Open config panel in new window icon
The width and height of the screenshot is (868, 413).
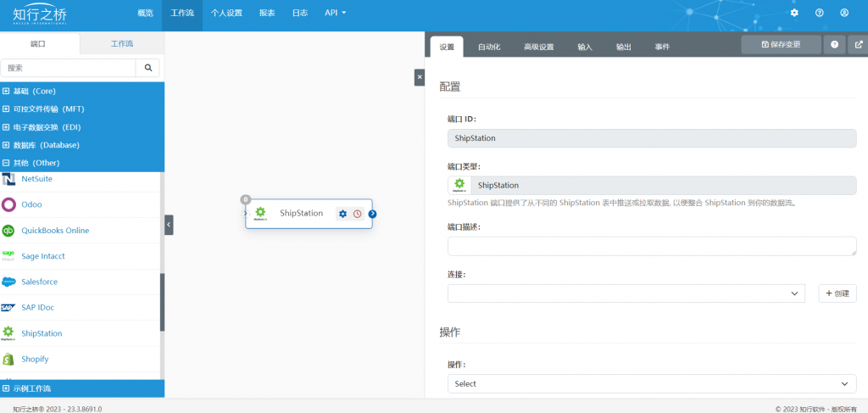tap(859, 44)
